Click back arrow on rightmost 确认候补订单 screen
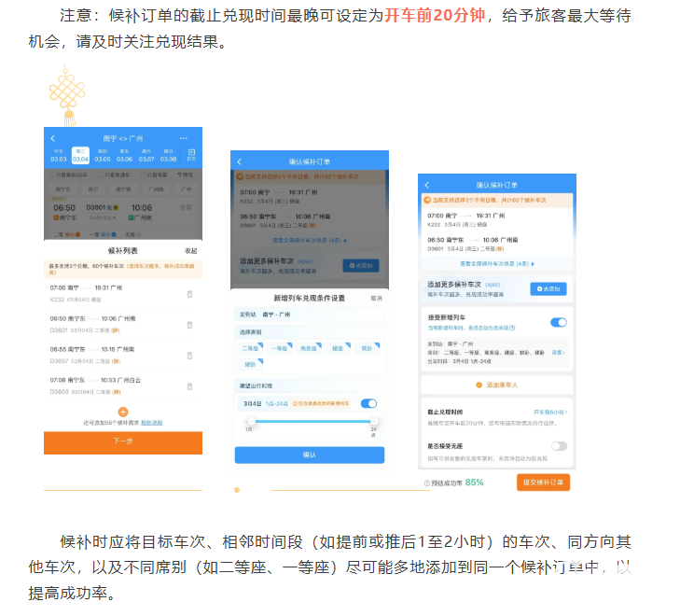The width and height of the screenshot is (680, 616). tap(427, 185)
